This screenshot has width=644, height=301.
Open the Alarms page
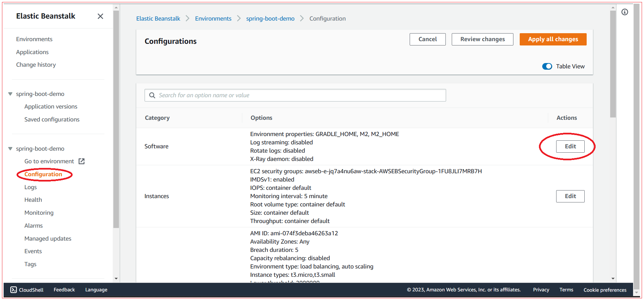pos(33,226)
